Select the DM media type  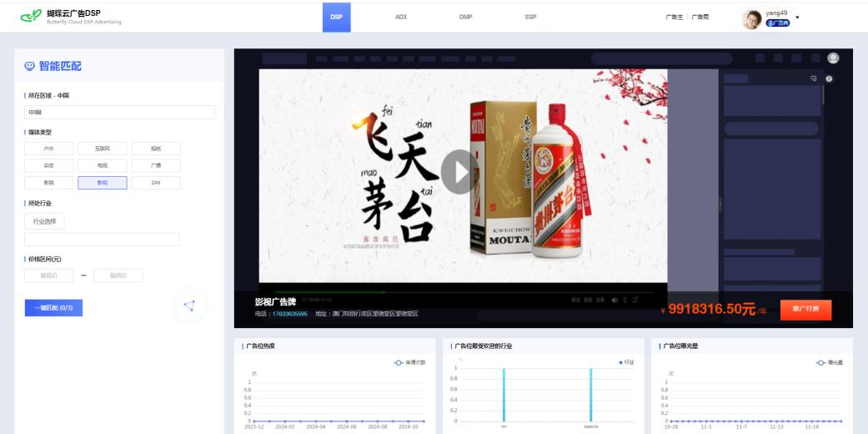point(156,183)
